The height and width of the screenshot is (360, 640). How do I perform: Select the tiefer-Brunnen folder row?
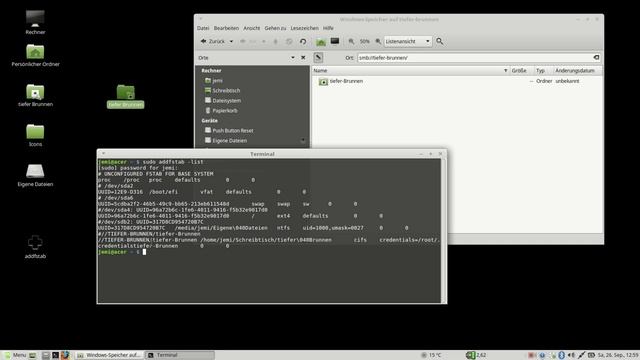457,81
